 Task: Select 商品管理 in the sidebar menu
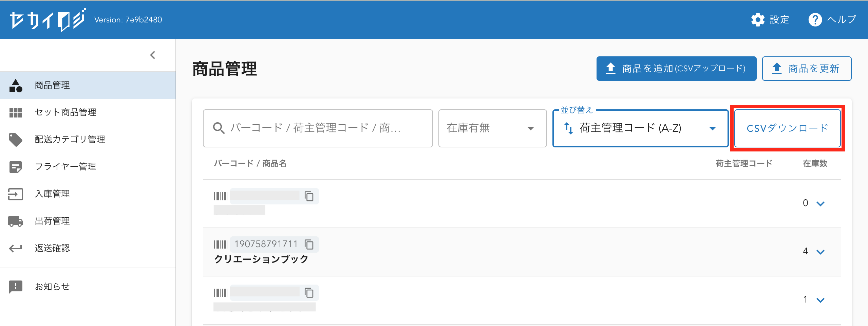point(52,85)
